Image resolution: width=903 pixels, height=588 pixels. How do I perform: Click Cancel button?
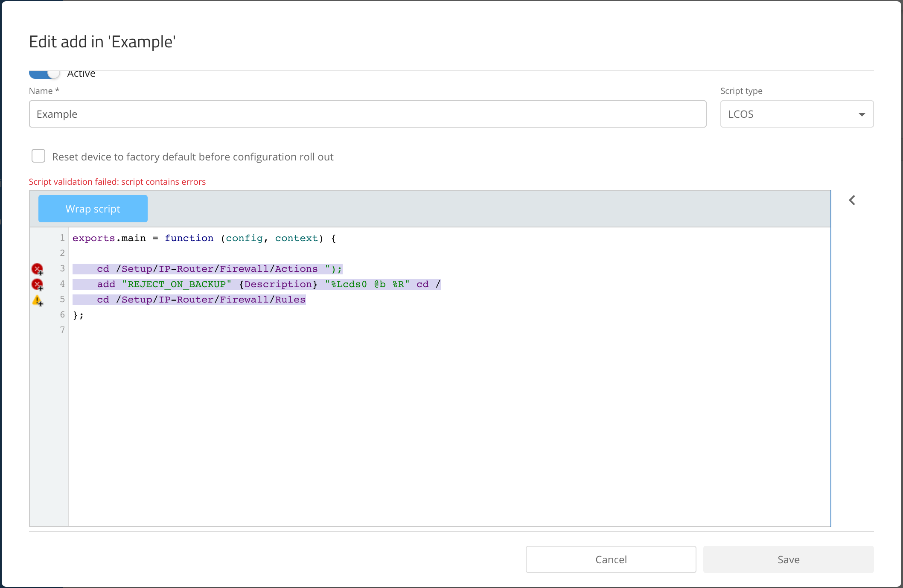tap(611, 559)
